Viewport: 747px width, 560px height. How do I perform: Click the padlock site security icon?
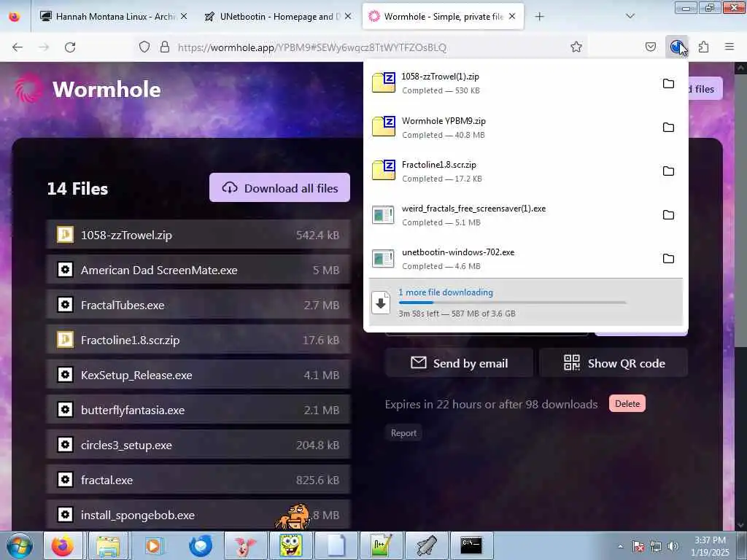tap(165, 47)
